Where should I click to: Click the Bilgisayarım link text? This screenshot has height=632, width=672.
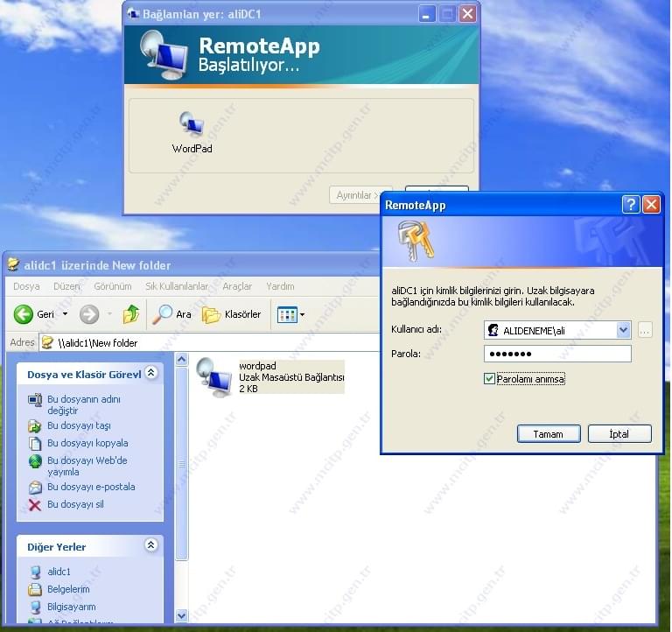click(x=72, y=607)
